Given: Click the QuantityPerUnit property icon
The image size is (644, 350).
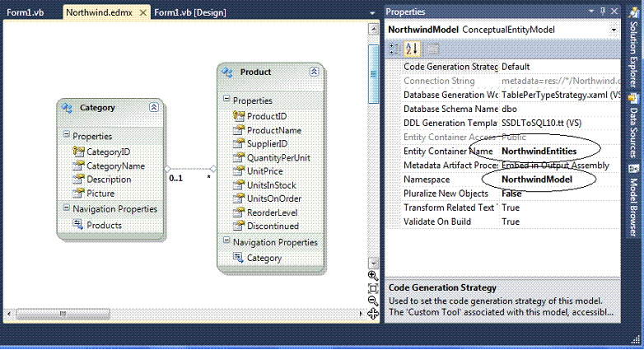Looking at the screenshot, I should pos(239,157).
